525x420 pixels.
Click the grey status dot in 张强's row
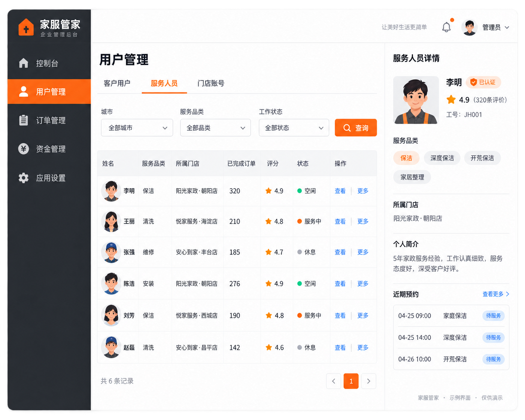click(300, 252)
